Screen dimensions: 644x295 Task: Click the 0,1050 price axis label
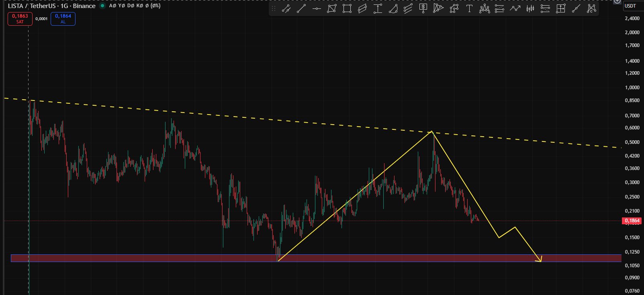click(x=632, y=266)
